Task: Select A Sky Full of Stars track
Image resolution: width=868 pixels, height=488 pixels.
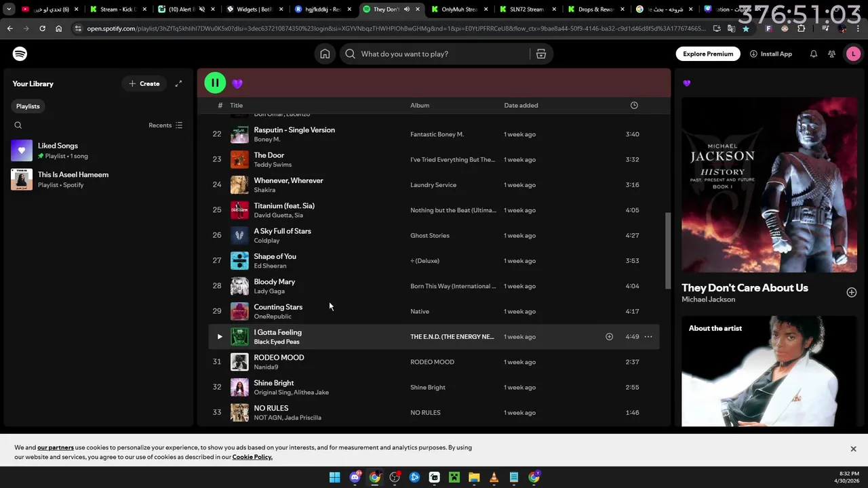Action: [433, 235]
